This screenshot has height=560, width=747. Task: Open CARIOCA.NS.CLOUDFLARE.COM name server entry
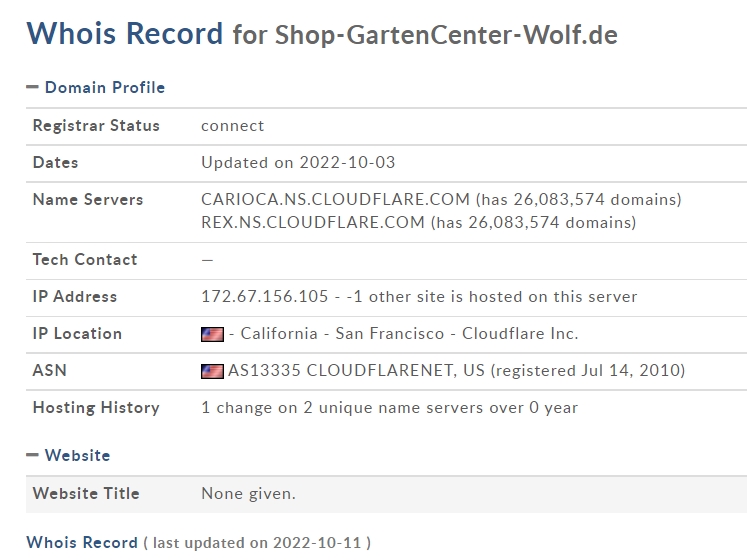coord(335,199)
